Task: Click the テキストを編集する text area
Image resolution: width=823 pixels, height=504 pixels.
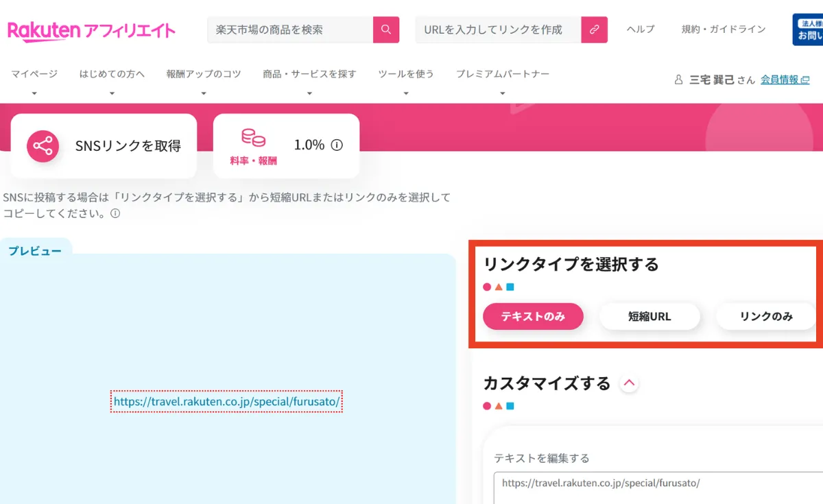Action: point(658,488)
